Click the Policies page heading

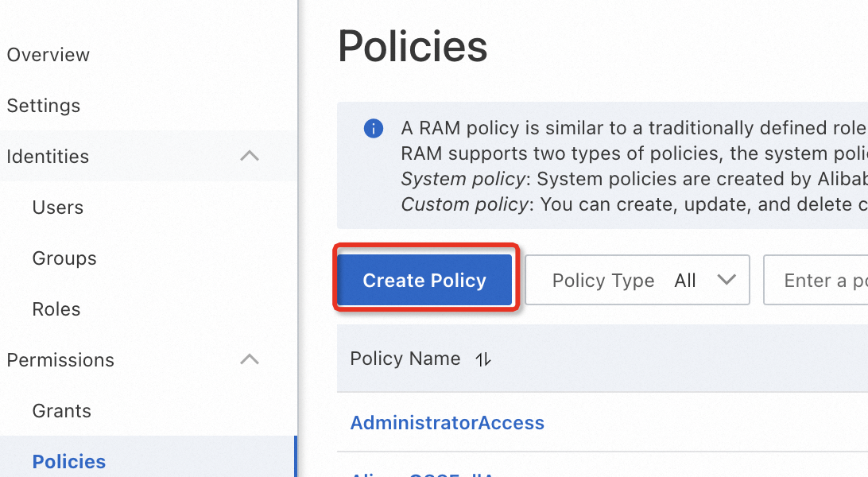[x=413, y=46]
